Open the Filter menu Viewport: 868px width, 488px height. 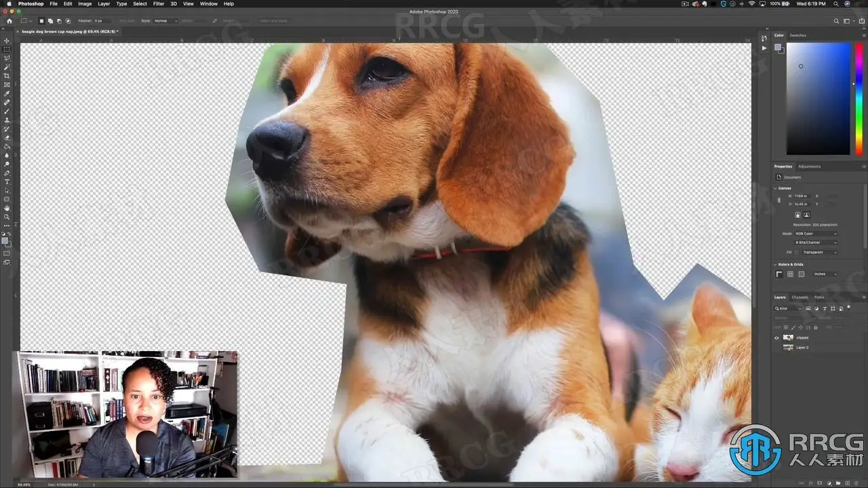(159, 3)
